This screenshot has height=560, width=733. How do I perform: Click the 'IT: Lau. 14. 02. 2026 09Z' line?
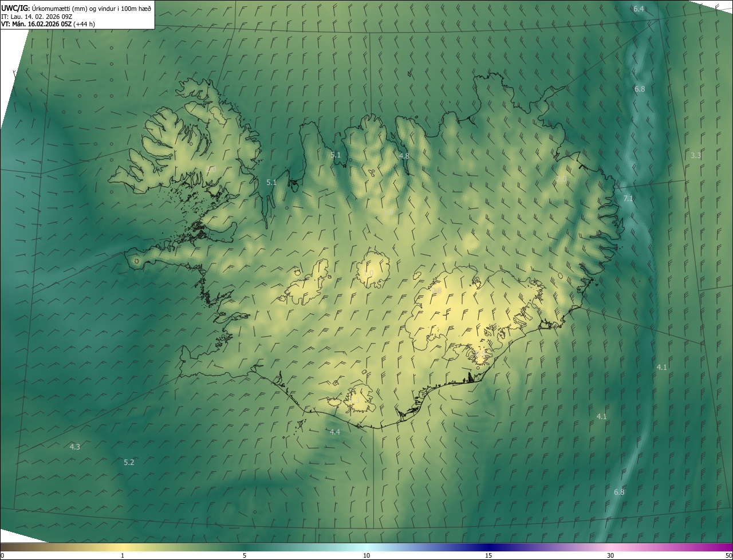37,16
